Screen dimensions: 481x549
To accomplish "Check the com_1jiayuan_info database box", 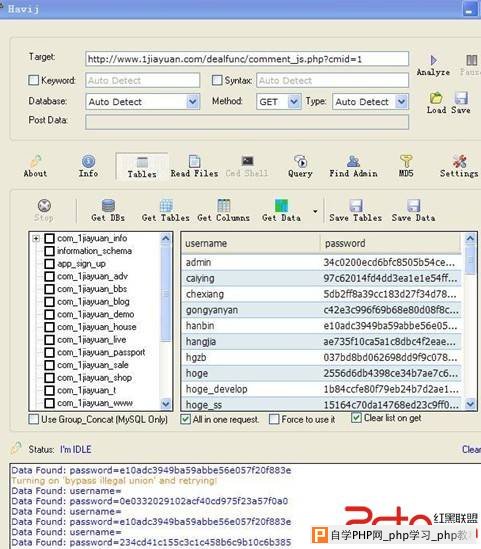I will click(49, 238).
